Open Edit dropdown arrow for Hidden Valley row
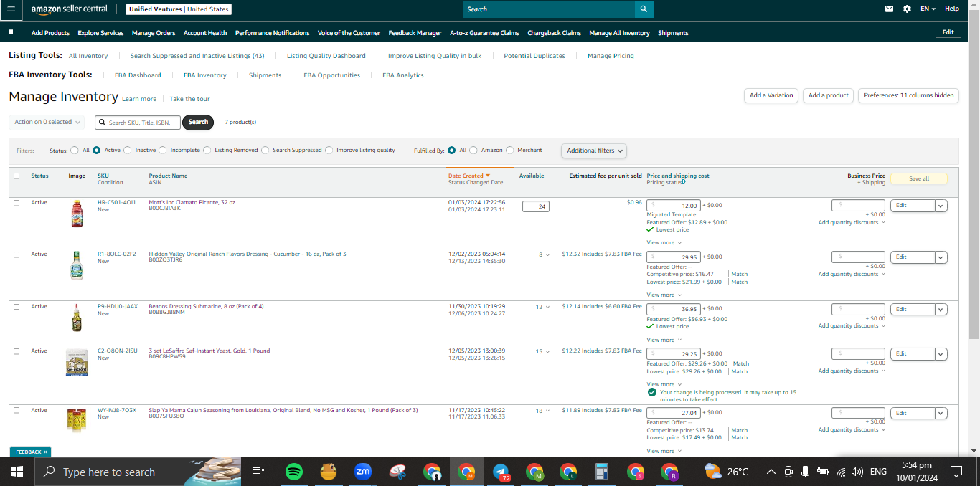 (x=941, y=257)
